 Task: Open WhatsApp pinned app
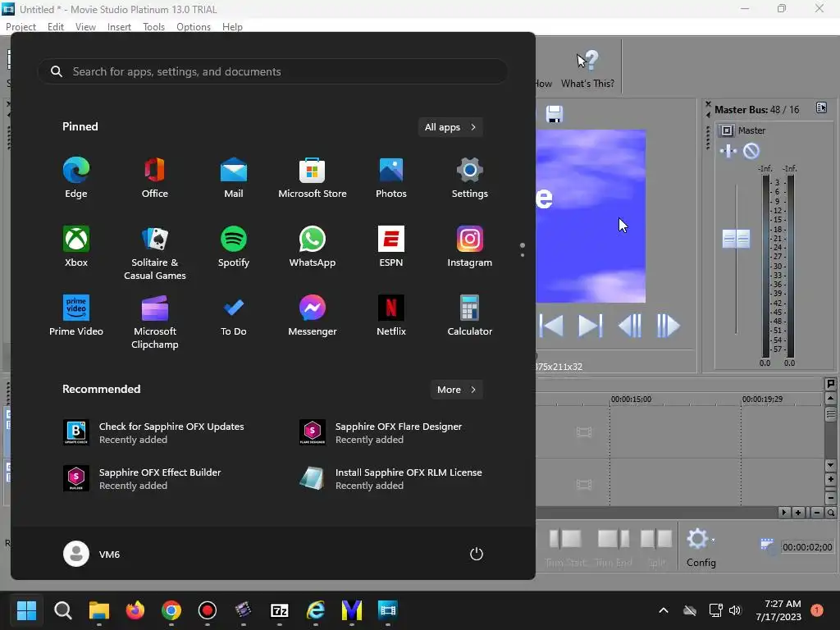[313, 246]
